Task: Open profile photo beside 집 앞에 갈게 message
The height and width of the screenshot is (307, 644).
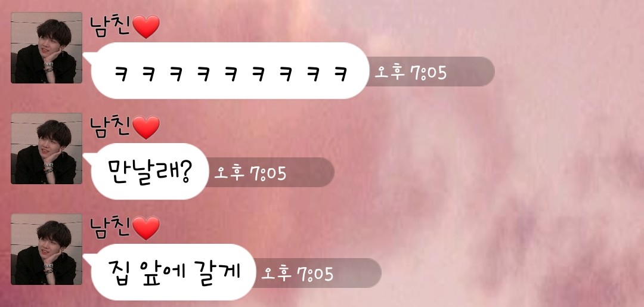Action: (x=47, y=249)
